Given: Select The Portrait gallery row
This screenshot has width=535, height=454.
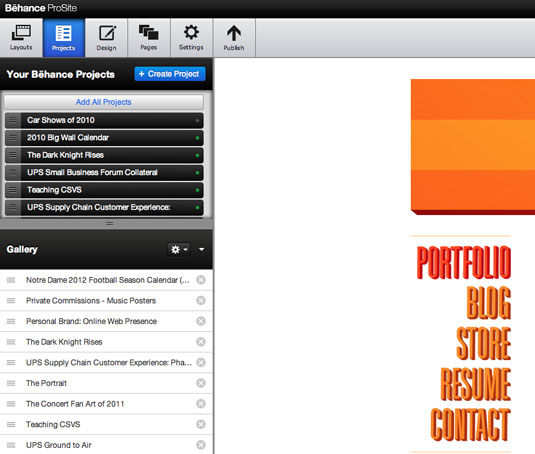Looking at the screenshot, I should (106, 383).
